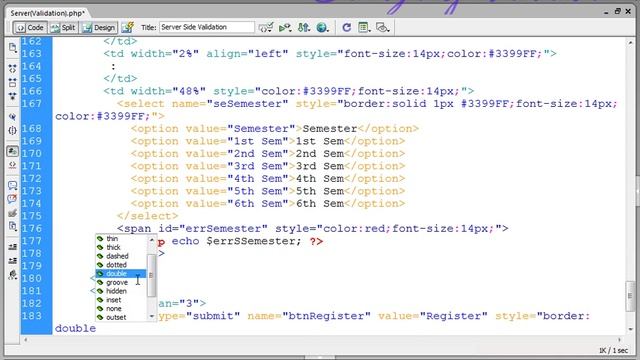
Task: Open Recent Snippets icon
Action: [12, 226]
